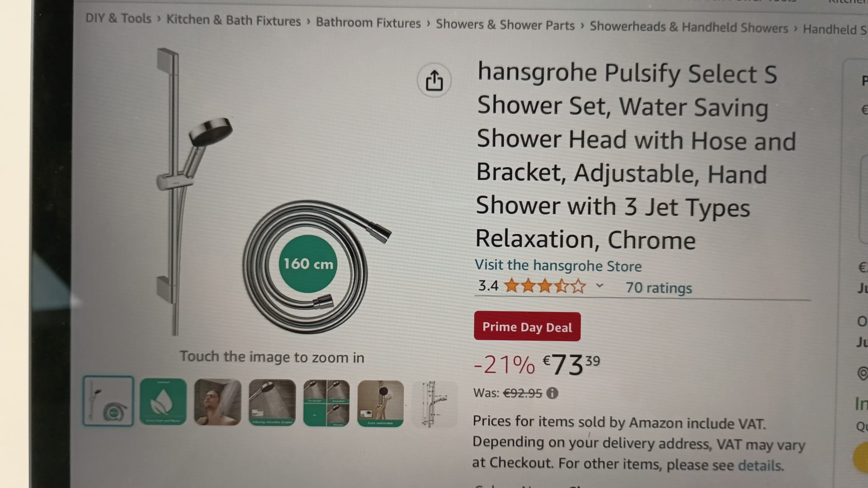Open the 70 ratings link
The image size is (868, 488).
pyautogui.click(x=659, y=288)
